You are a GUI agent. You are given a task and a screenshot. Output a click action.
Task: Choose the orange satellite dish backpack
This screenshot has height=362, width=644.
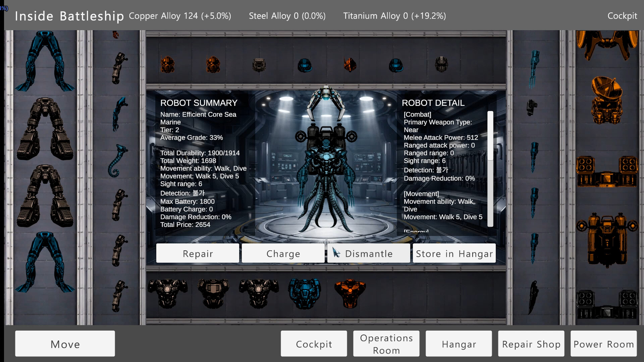pyautogui.click(x=607, y=100)
